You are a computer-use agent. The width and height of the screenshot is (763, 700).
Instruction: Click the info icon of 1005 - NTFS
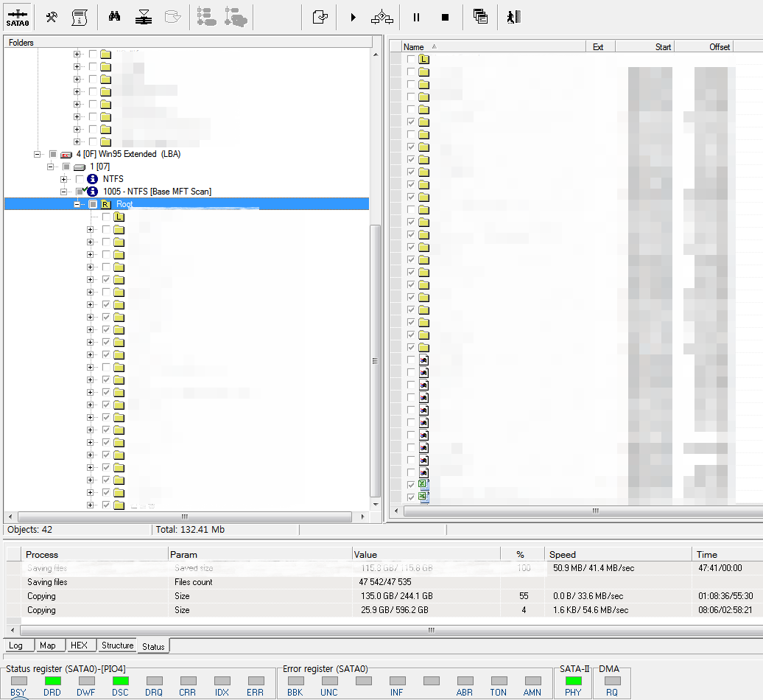pyautogui.click(x=93, y=192)
